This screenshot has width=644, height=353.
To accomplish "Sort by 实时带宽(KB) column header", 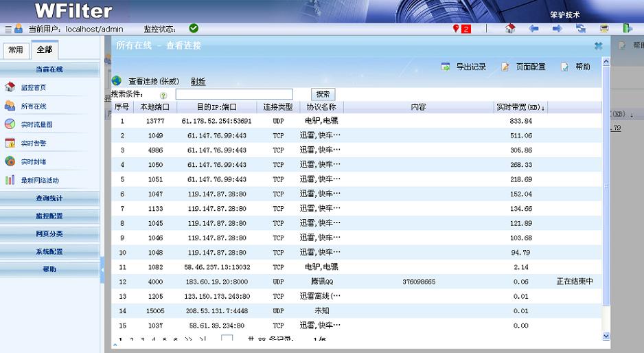I will (520, 108).
